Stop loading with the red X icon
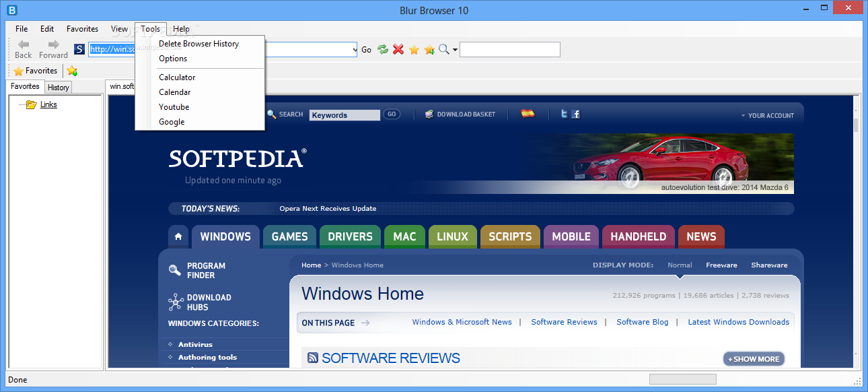 398,49
